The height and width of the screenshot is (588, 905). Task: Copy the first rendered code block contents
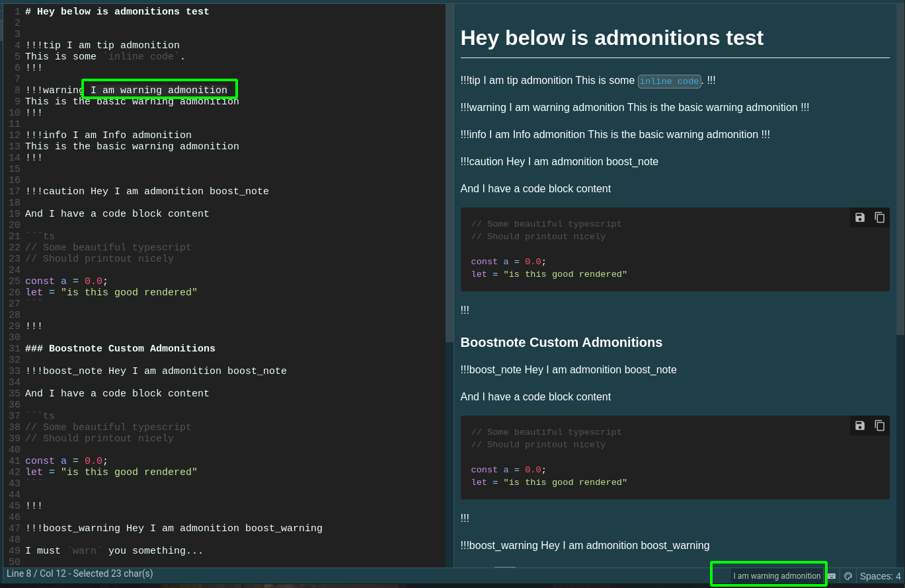coord(879,217)
